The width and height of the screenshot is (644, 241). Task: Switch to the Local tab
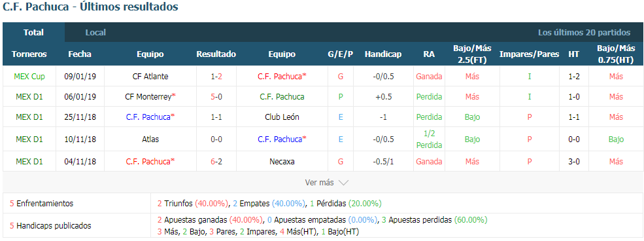(95, 33)
